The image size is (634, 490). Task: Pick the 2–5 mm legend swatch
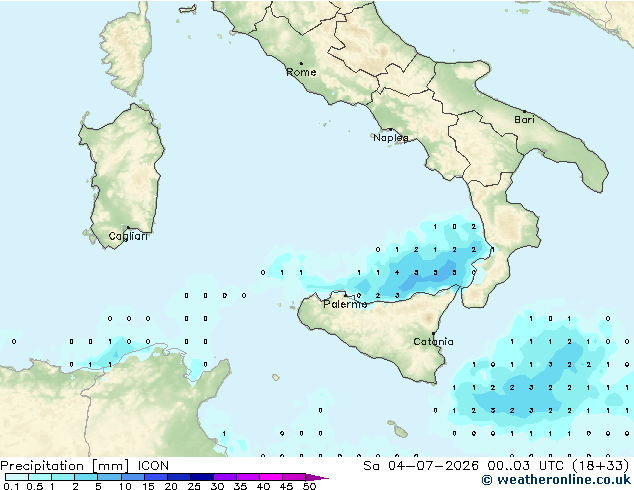(86, 477)
